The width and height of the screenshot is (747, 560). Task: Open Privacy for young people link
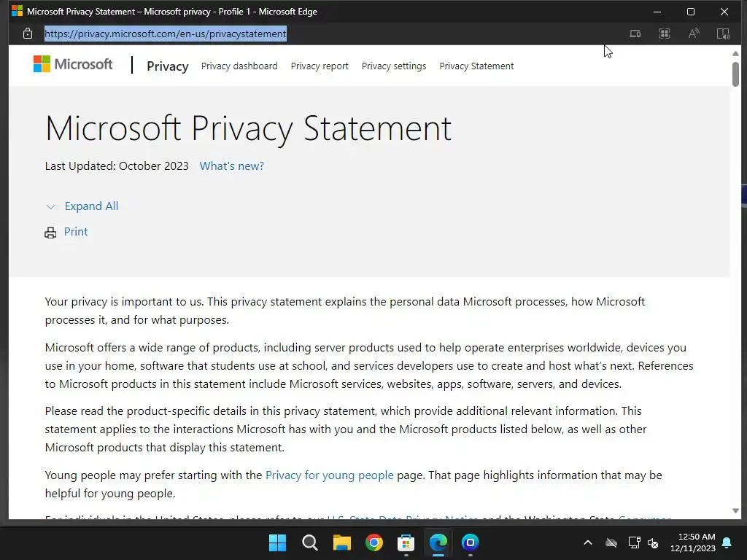[x=329, y=475]
